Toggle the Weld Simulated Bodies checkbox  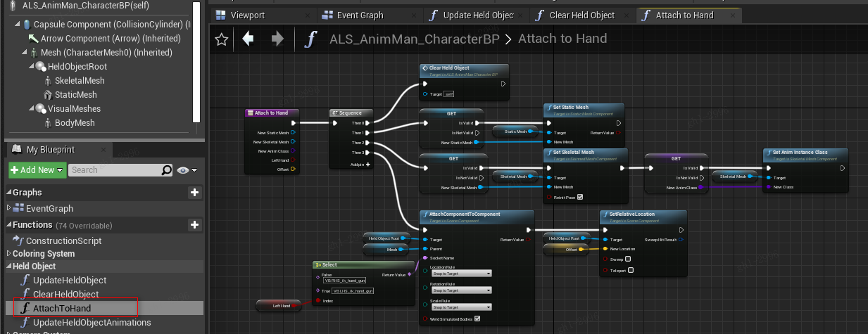click(x=477, y=319)
